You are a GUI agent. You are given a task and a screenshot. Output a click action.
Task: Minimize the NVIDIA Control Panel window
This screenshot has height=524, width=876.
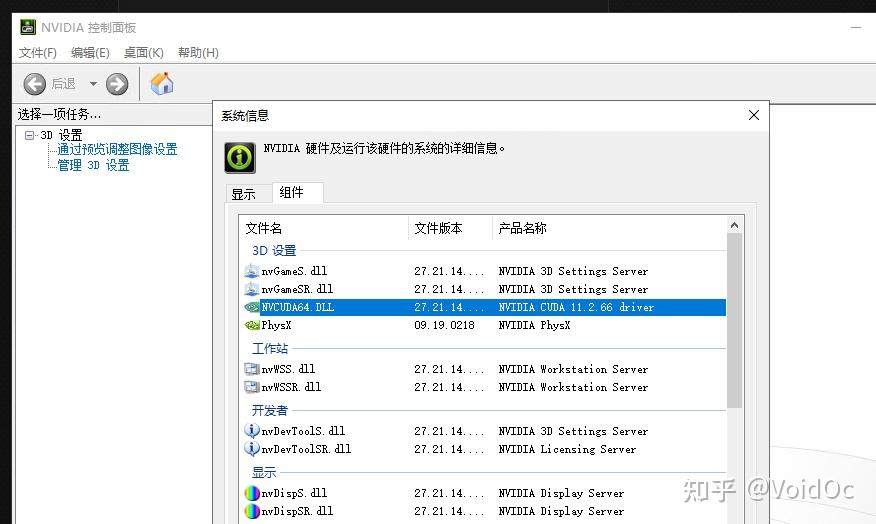tap(856, 27)
